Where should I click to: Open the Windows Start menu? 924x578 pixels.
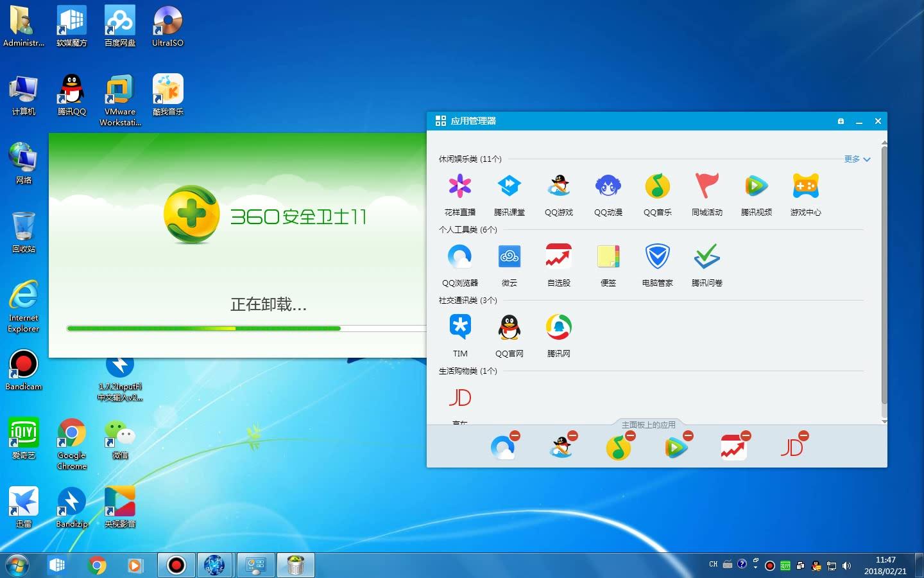[x=17, y=565]
